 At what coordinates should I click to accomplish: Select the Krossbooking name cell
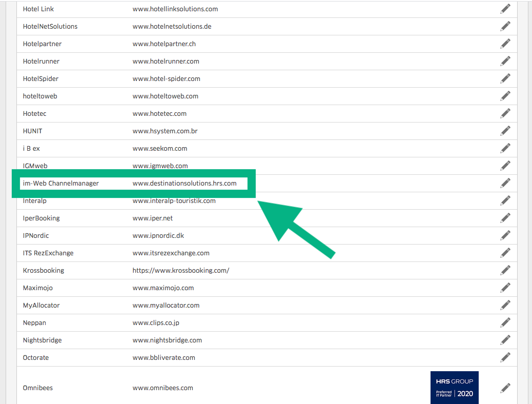pos(44,271)
